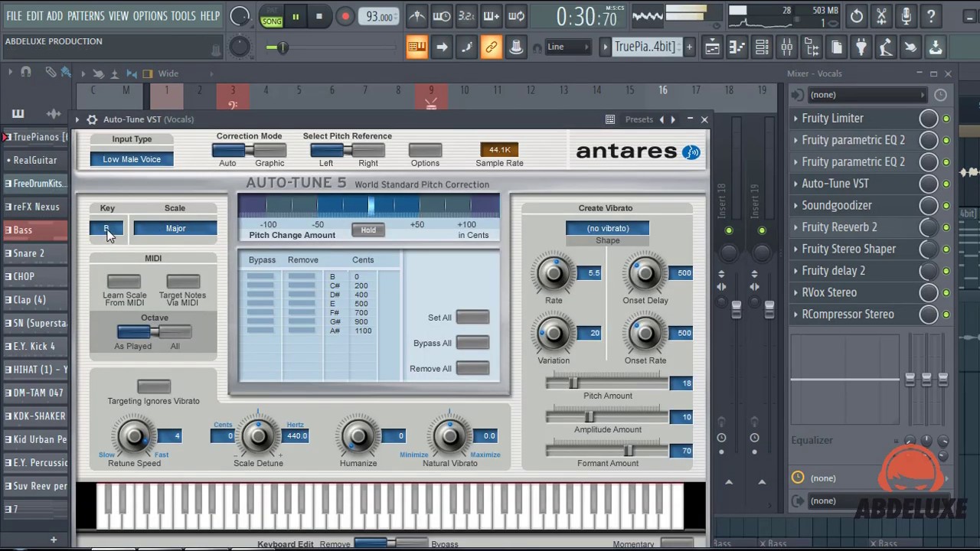Open the EDIT menu
Viewport: 980px width, 551px height.
[x=35, y=16]
